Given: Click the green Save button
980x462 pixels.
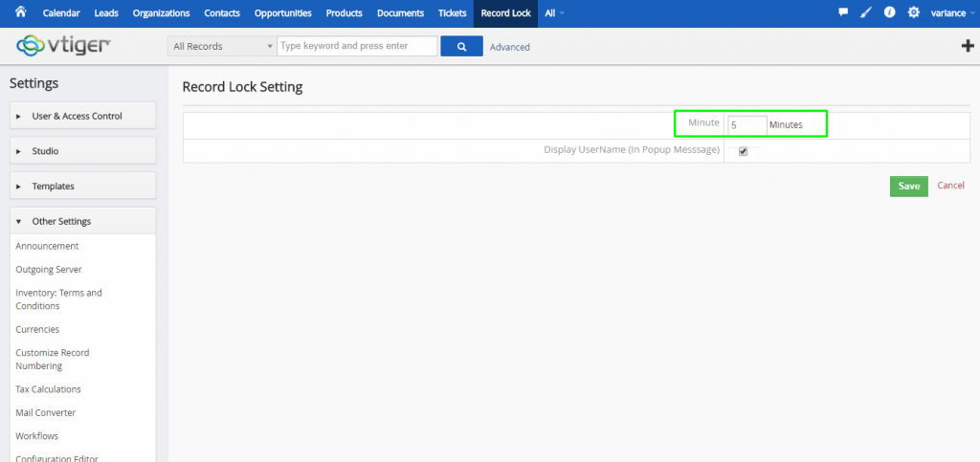Looking at the screenshot, I should (x=909, y=187).
